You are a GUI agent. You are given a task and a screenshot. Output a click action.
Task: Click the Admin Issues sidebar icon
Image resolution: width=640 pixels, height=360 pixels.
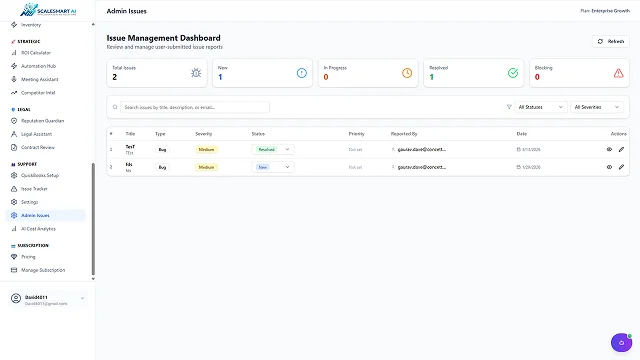[14, 215]
